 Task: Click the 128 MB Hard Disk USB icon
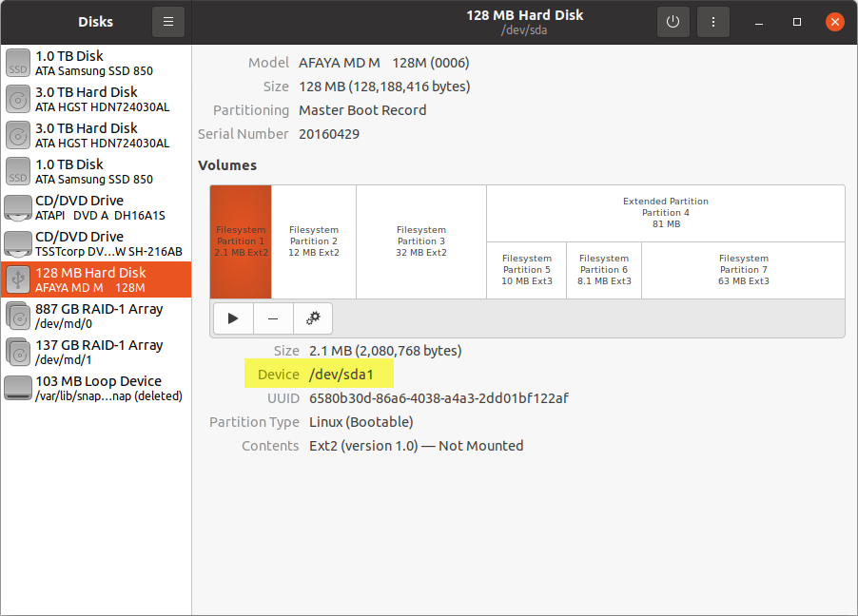[x=18, y=279]
